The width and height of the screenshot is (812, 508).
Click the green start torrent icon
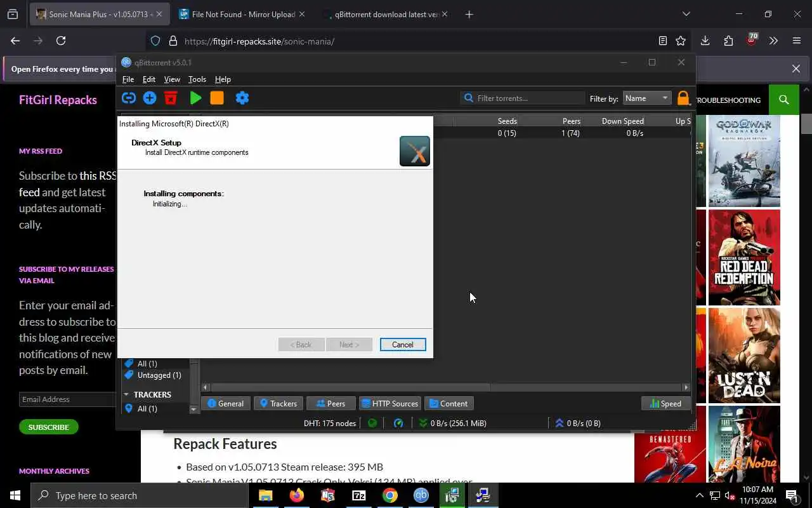coord(195,98)
